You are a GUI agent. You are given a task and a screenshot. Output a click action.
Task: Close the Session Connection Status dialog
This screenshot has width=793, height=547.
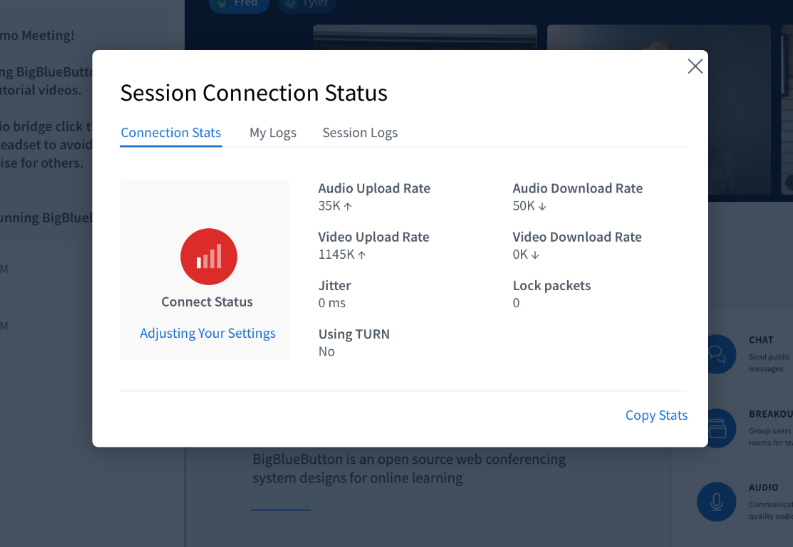click(695, 66)
